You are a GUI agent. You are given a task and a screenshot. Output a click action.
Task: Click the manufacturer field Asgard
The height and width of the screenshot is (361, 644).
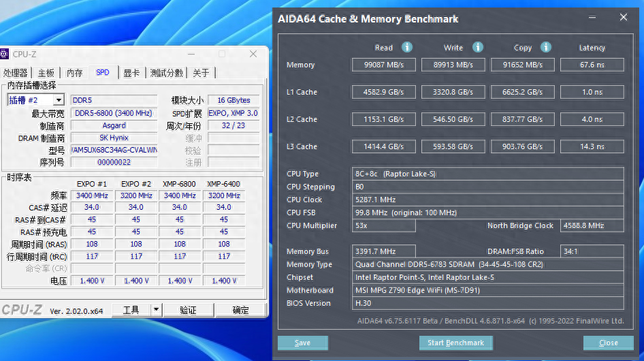coord(114,125)
